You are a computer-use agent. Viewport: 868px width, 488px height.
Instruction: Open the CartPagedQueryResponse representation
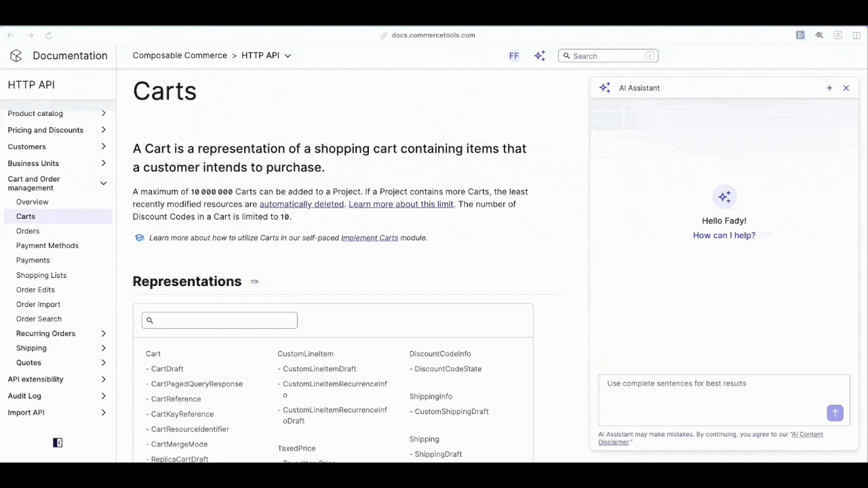197,384
